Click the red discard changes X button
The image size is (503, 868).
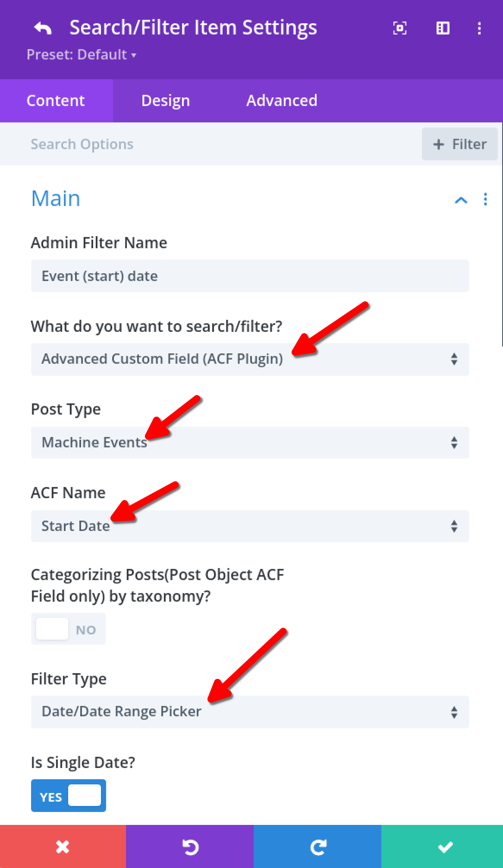[x=63, y=847]
